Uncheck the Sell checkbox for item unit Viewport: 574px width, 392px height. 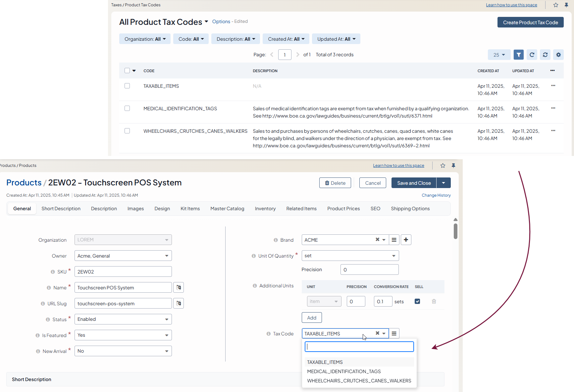pyautogui.click(x=417, y=301)
